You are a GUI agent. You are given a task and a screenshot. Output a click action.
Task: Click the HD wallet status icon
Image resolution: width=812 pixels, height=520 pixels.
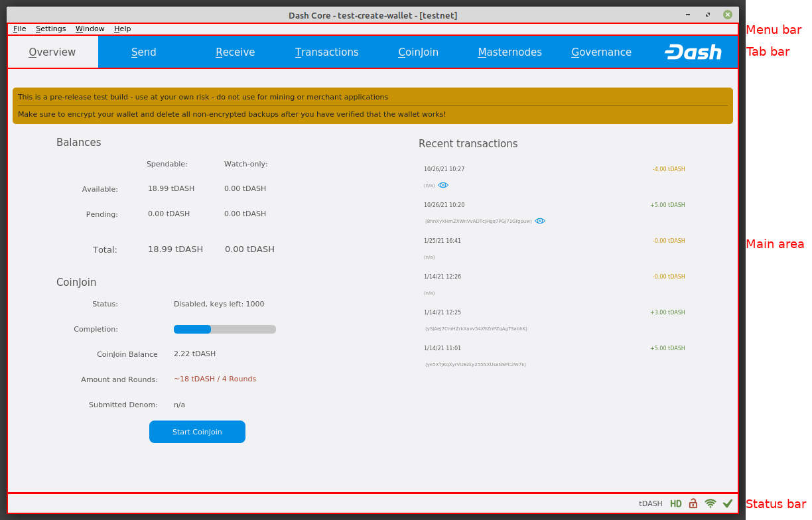(675, 503)
